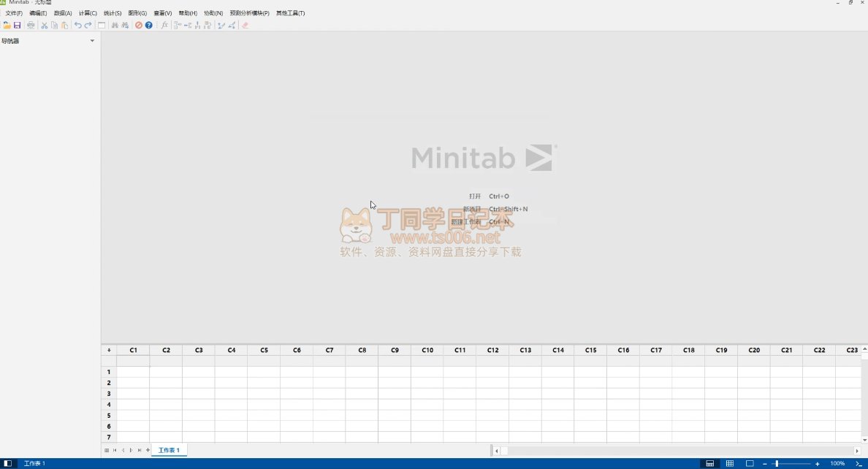The width and height of the screenshot is (868, 469).
Task: Click the third worksheet tools icon after fx
Action: pos(197,26)
